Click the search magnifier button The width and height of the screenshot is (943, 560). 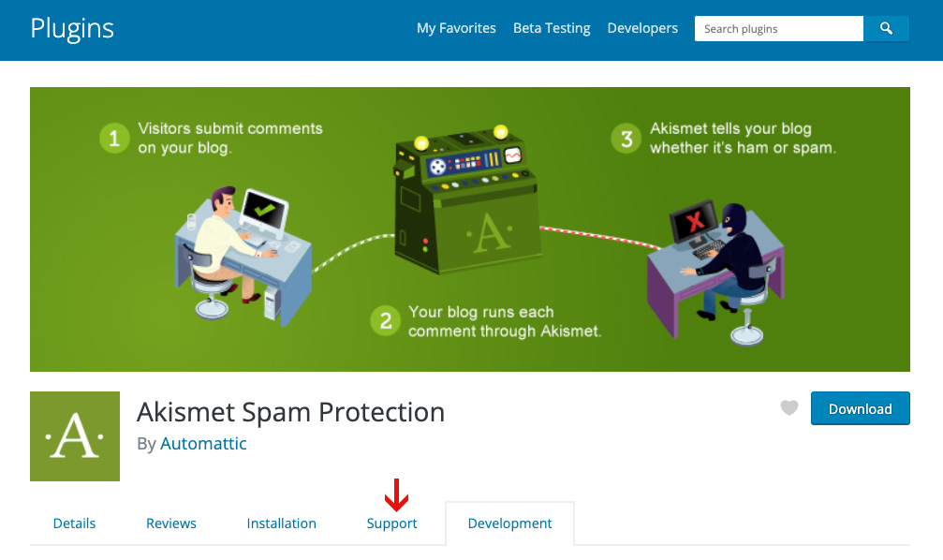(x=886, y=28)
